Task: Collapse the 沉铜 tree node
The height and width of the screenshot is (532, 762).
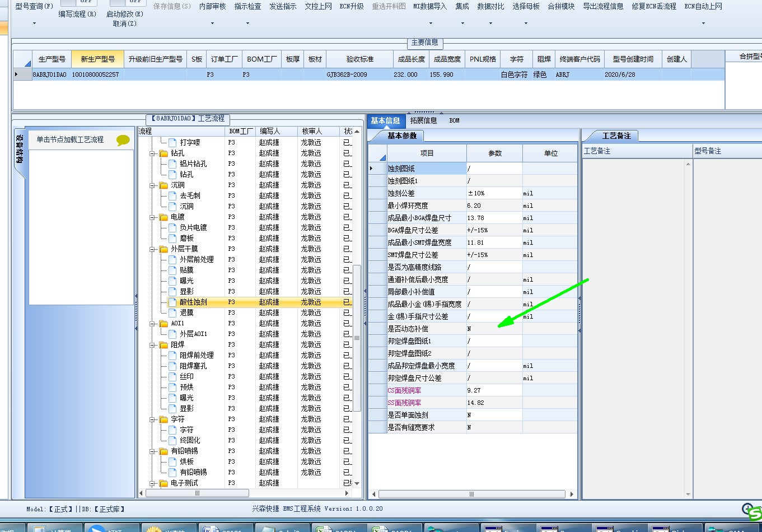Action: click(x=152, y=185)
